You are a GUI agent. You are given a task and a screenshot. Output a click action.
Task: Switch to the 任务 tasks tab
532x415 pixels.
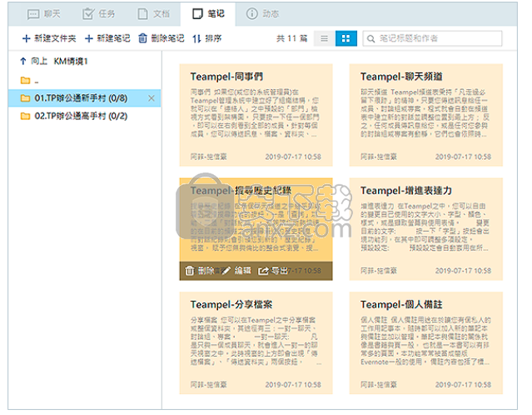coord(98,14)
